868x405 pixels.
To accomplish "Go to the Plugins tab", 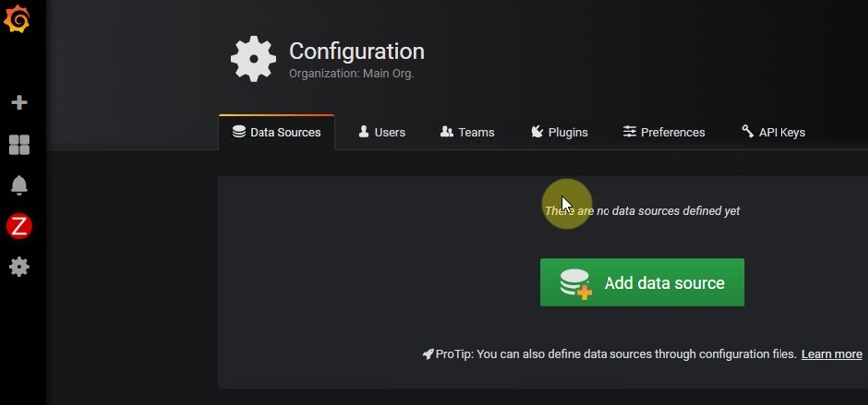I will click(x=558, y=132).
